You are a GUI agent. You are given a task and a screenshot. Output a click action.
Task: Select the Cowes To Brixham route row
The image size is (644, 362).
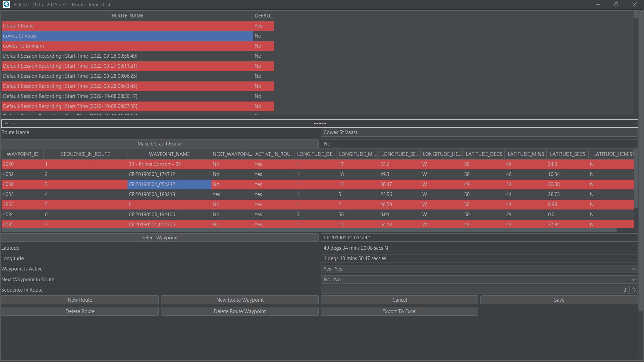click(127, 46)
